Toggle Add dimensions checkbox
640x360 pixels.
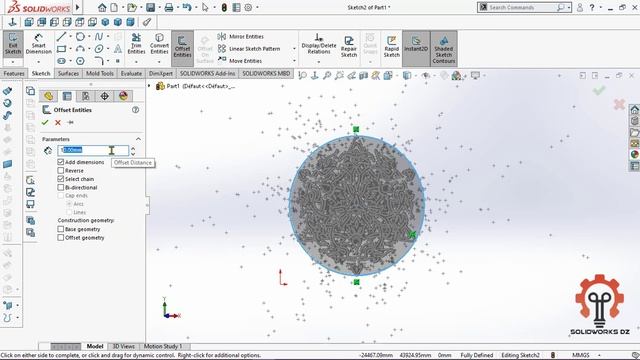click(x=61, y=162)
